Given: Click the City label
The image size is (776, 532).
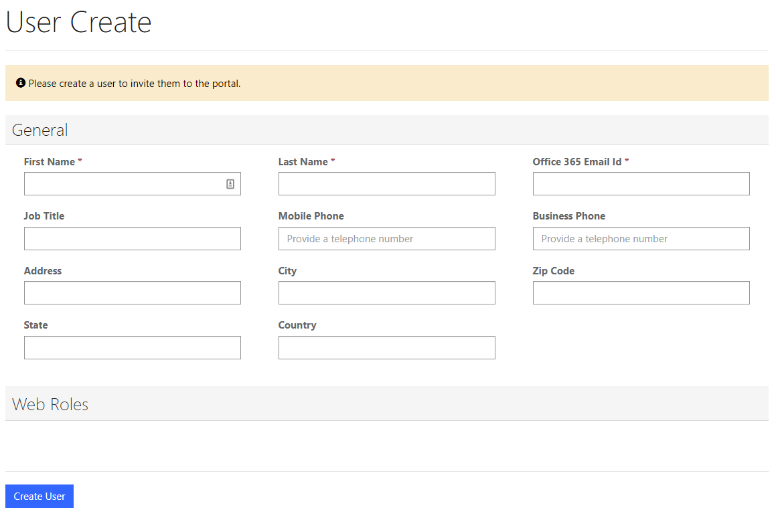Looking at the screenshot, I should pos(287,271).
